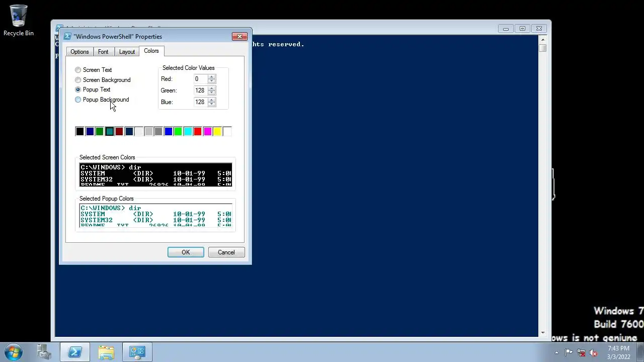Screen dimensions: 644x362
Task: Show hidden tray icons arrow
Action: pos(556,352)
